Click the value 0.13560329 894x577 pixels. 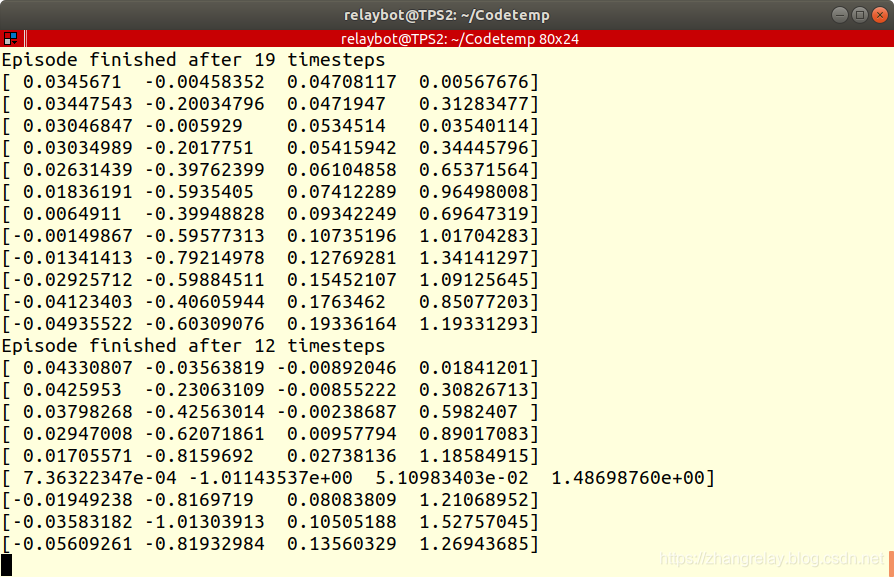(x=342, y=544)
